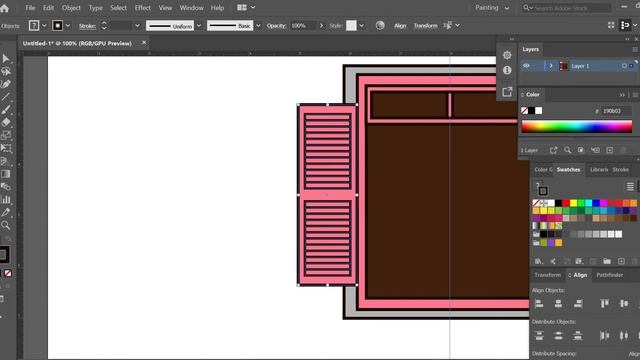This screenshot has height=360, width=640.
Task: Click vertical distribute center icon
Action: pyautogui.click(x=558, y=336)
